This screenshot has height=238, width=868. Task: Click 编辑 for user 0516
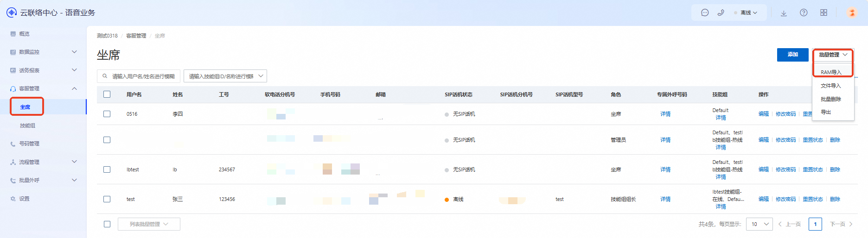coord(764,114)
